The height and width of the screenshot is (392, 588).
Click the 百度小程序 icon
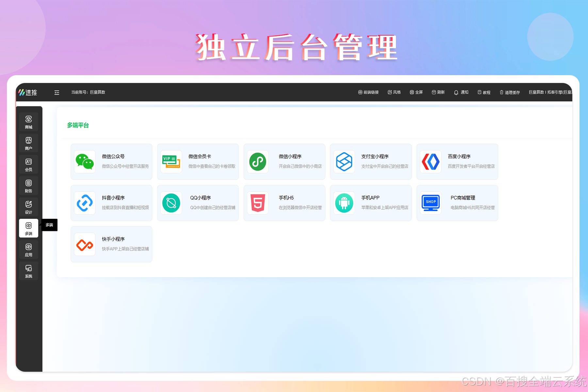click(x=431, y=162)
